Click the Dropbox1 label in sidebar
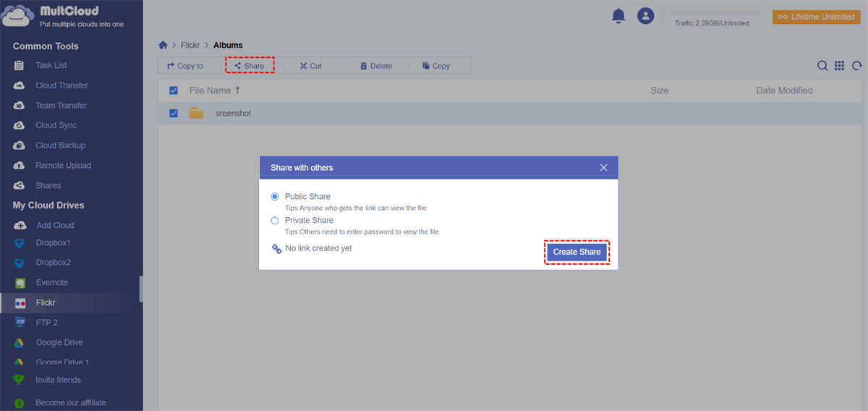Screen dimensions: 868x411 coord(53,243)
